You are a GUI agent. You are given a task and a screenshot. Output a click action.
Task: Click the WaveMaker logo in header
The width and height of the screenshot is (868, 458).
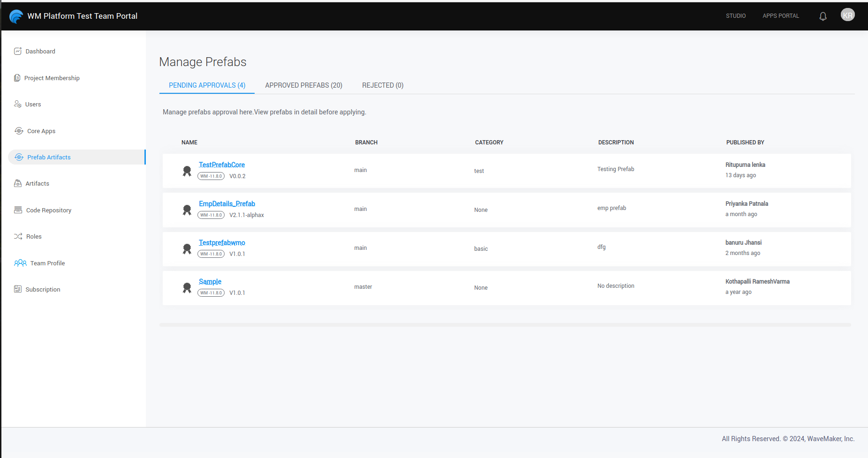(x=16, y=16)
